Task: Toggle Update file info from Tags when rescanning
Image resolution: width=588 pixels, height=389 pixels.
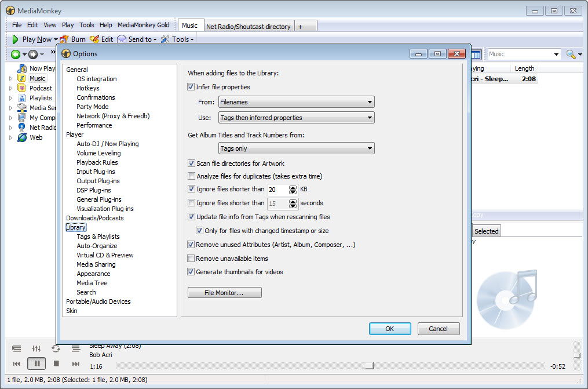Action: 191,216
